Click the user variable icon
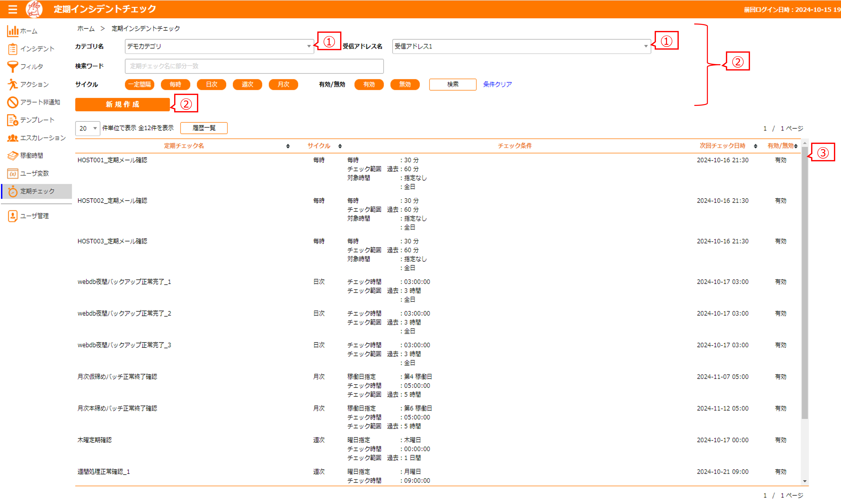 13,173
